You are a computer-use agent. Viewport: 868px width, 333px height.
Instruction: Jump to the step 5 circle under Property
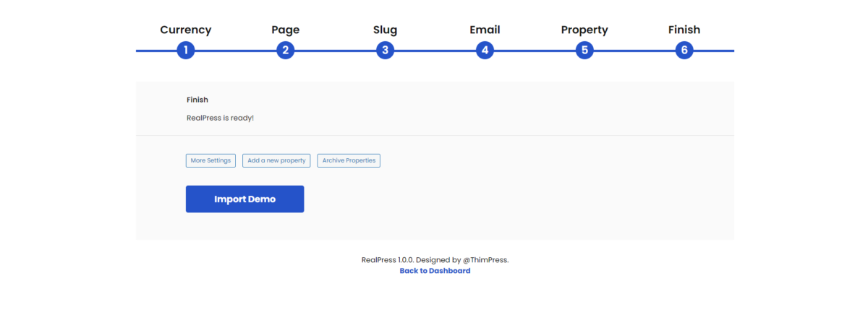584,51
